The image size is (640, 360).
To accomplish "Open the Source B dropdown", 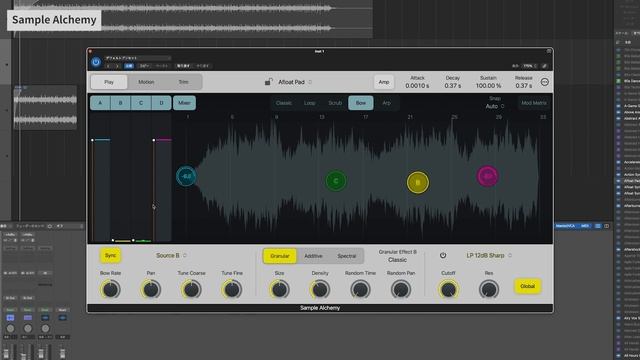I will tap(171, 256).
